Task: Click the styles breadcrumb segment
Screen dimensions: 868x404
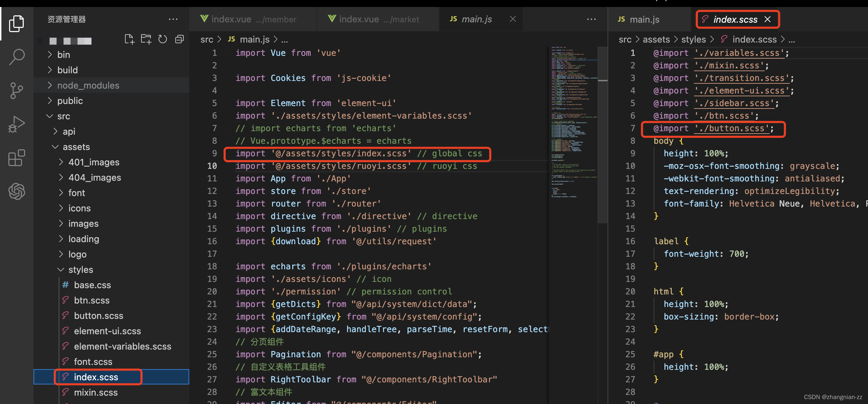Action: click(x=693, y=39)
